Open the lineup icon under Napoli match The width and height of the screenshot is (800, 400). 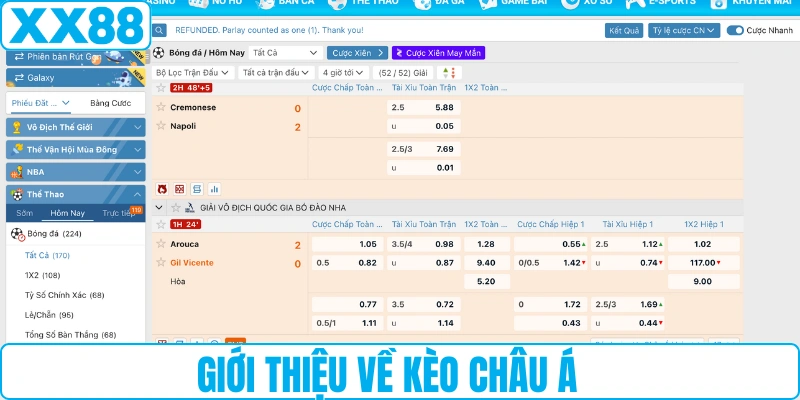(197, 189)
